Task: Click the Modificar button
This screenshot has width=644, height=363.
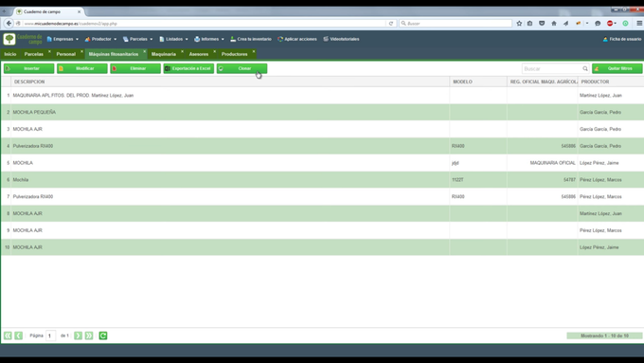Action: tap(82, 68)
